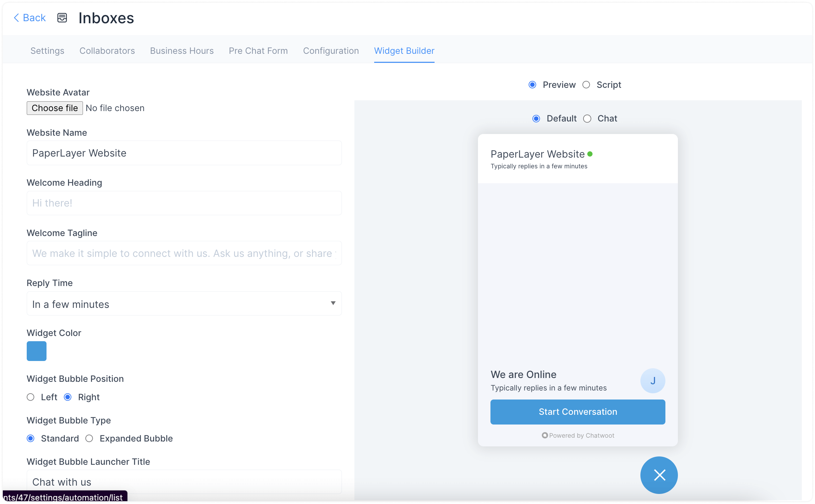Viewport: 815px width, 504px height.
Task: Select the Default preview radio
Action: tap(536, 118)
